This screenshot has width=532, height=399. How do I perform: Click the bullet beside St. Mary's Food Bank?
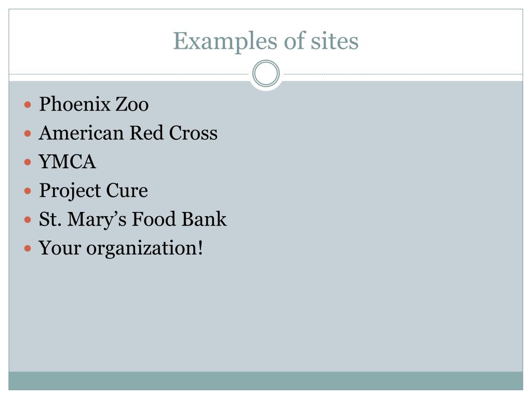(28, 220)
